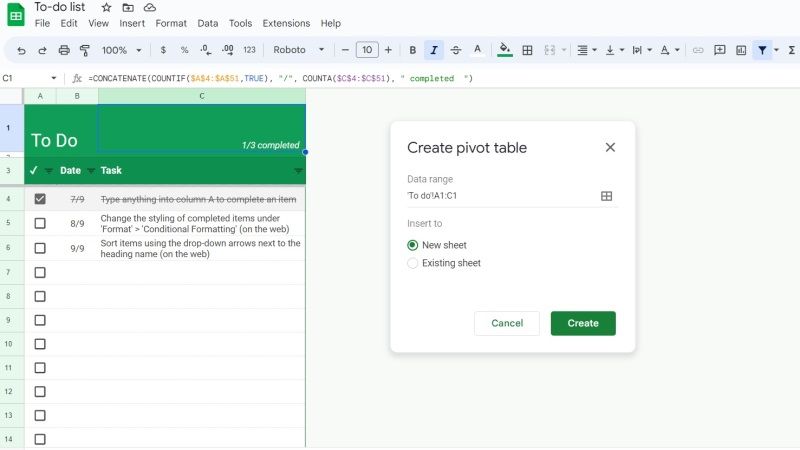
Task: Open fill color paint bucket
Action: click(505, 49)
